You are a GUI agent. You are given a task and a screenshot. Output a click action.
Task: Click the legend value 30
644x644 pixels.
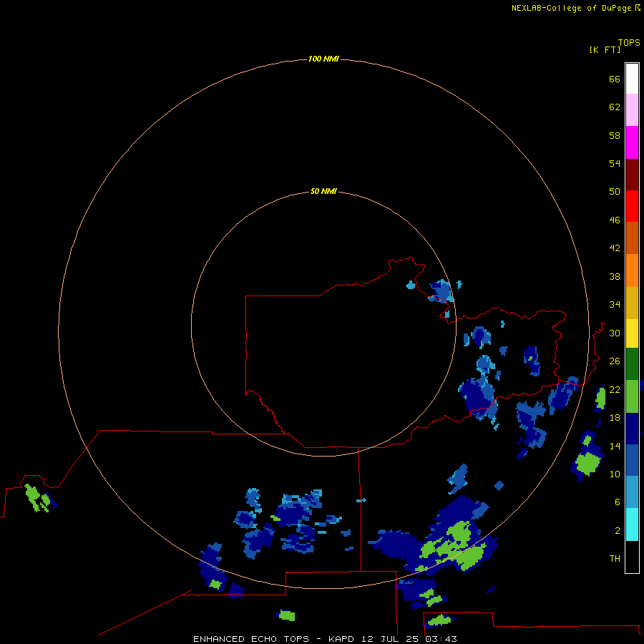click(x=615, y=333)
